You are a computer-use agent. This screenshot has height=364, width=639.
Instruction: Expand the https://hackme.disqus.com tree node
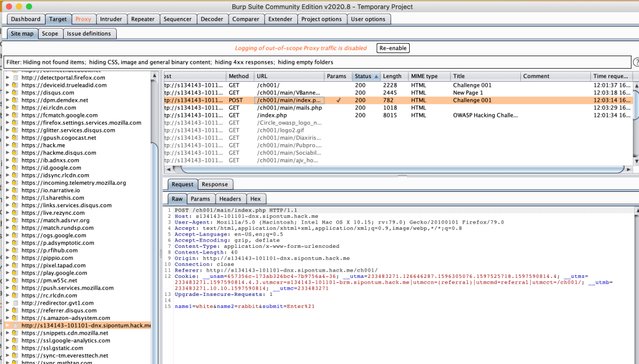pyautogui.click(x=7, y=153)
